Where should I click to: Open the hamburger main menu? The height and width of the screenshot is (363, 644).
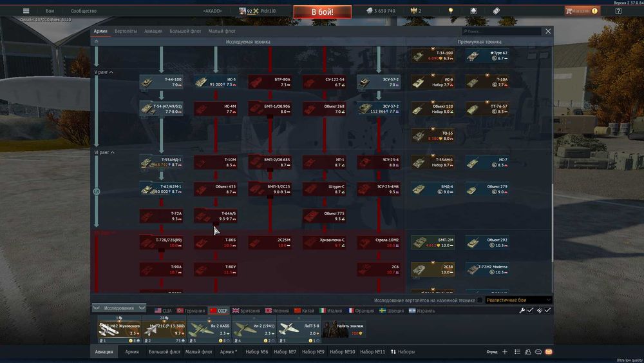26,11
